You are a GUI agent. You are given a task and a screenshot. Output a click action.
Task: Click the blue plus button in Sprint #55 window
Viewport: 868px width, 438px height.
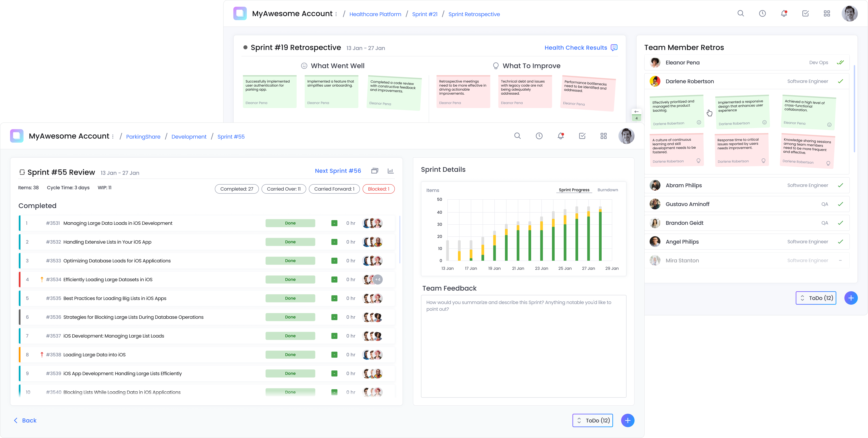[x=627, y=420]
